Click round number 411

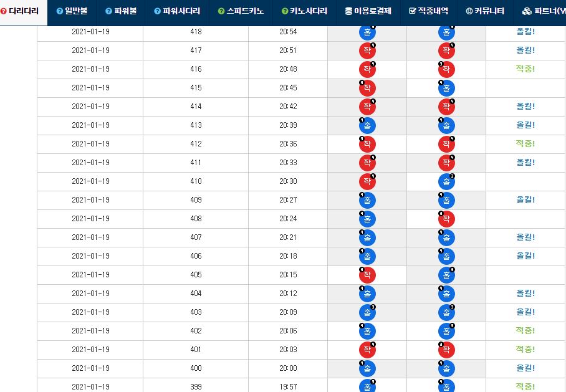[196, 163]
